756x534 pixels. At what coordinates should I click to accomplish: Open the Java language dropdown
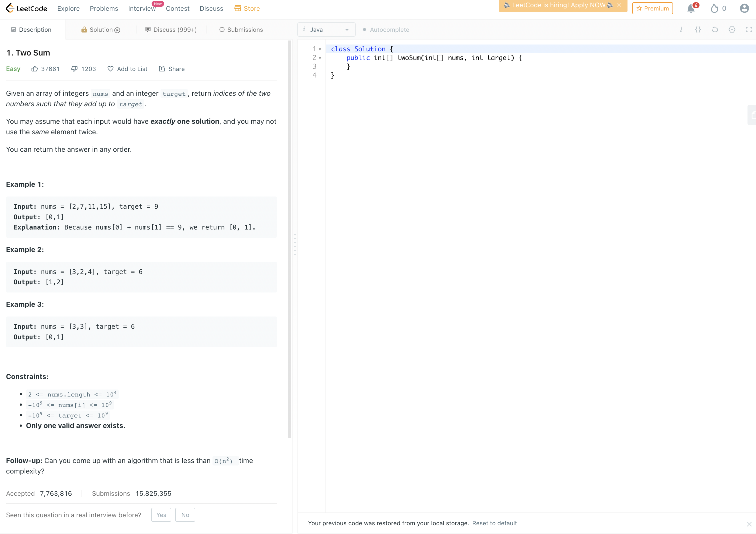326,30
